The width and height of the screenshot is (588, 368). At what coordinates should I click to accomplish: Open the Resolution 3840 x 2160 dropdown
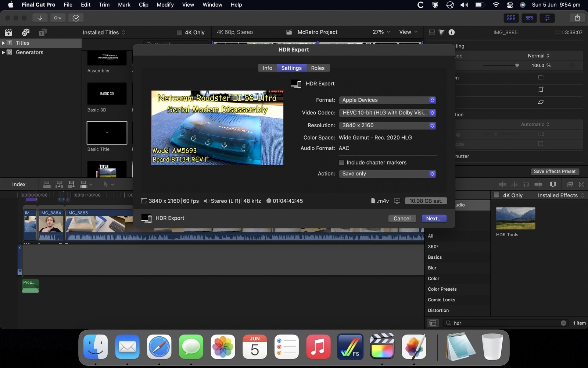pos(388,125)
